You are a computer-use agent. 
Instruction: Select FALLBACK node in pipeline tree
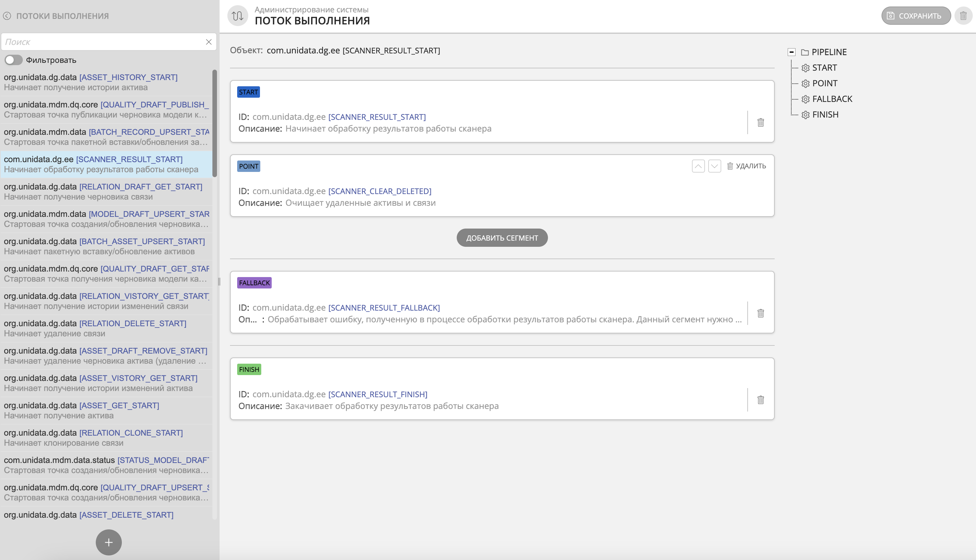pos(832,99)
